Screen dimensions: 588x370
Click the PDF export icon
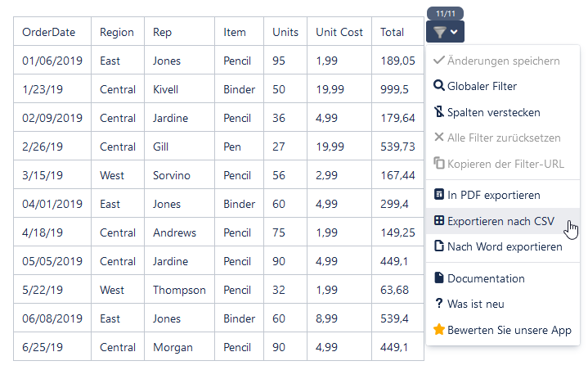coord(438,194)
